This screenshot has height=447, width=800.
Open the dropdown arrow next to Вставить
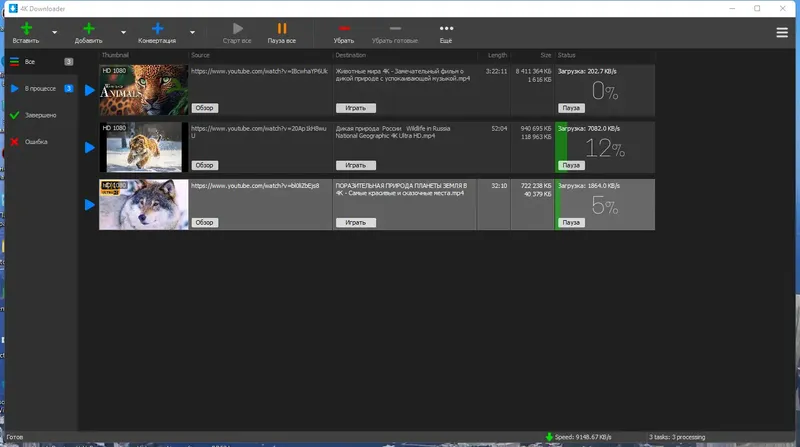tap(55, 33)
